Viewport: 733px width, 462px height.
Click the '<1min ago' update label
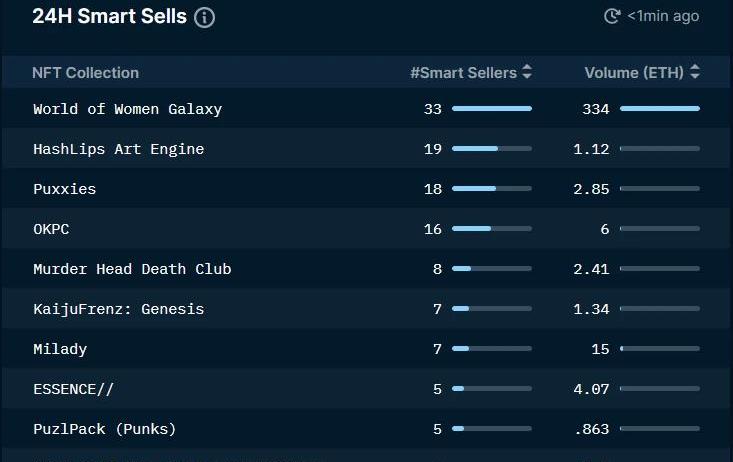663,16
